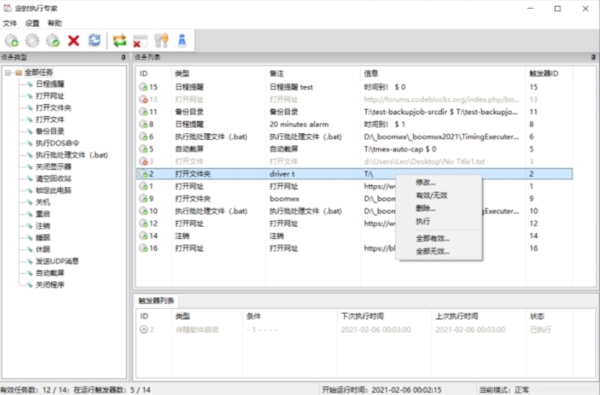Click the status icon of task ID 11

tap(143, 112)
